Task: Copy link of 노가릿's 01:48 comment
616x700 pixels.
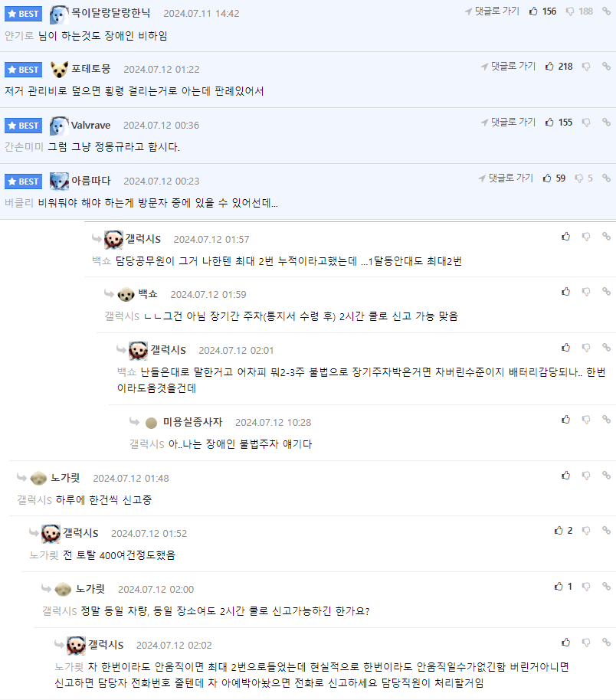Action: [606, 476]
